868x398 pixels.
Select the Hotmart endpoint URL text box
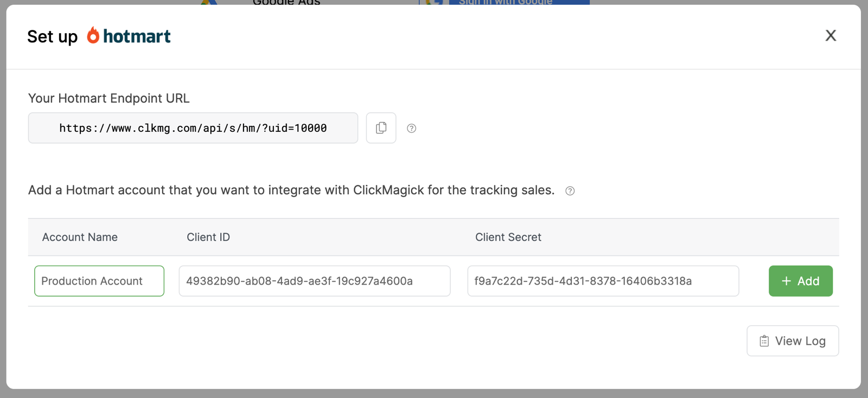(x=193, y=128)
